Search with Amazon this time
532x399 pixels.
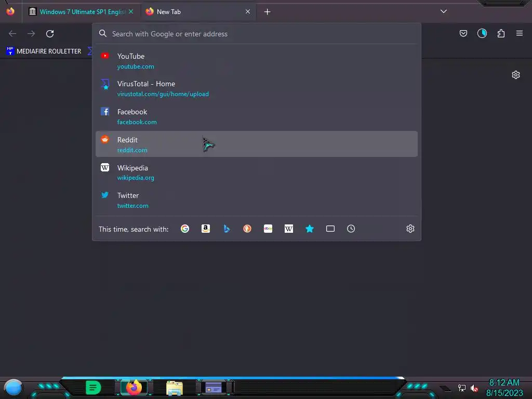pyautogui.click(x=206, y=229)
